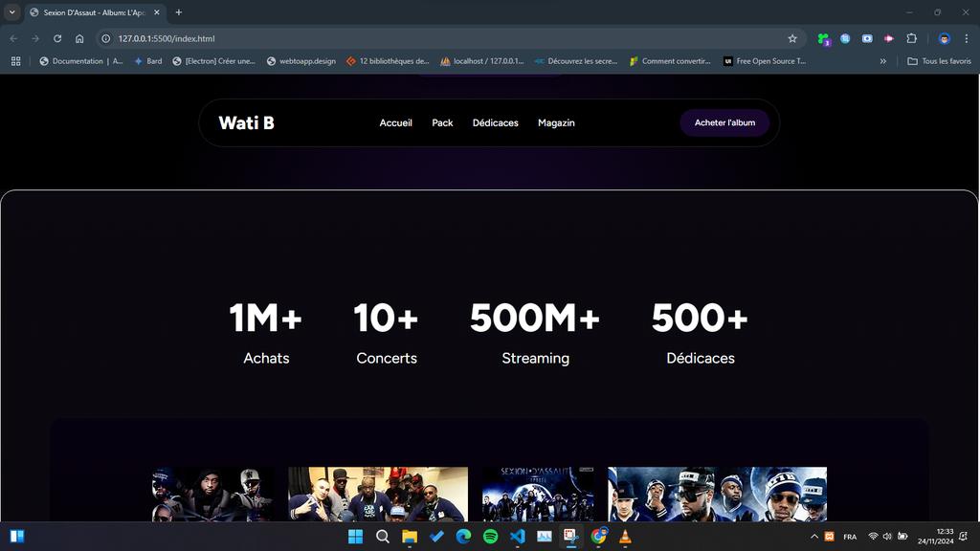Open the Snipping Tool taskbar icon
This screenshot has height=551, width=980.
[x=570, y=537]
